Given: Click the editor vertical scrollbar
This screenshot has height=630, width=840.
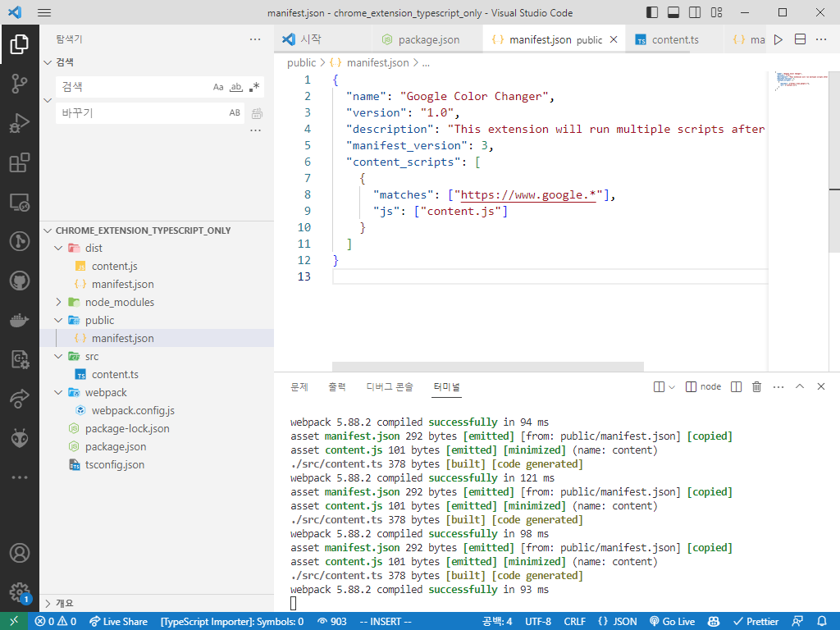Looking at the screenshot, I should pos(834,161).
